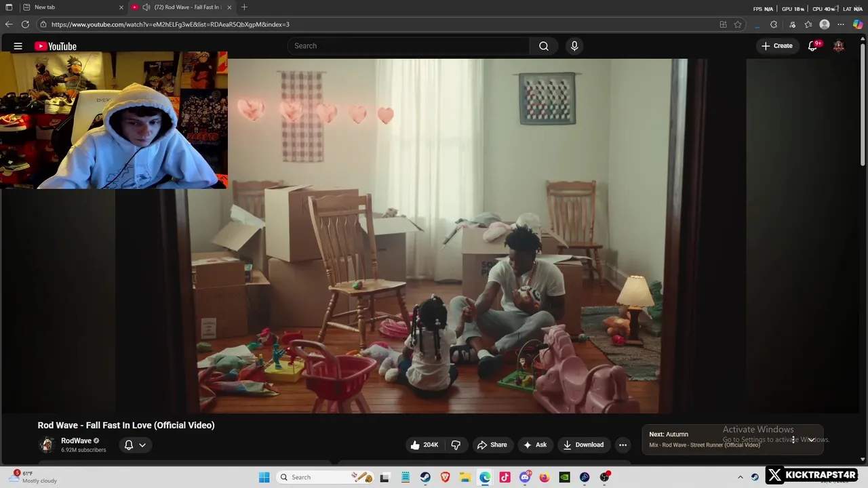This screenshot has height=488, width=868.
Task: Launch Brave browser from taskbar
Action: [445, 477]
